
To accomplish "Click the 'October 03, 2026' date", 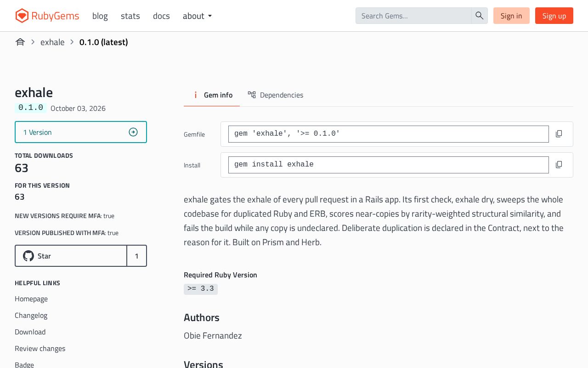I will [78, 109].
